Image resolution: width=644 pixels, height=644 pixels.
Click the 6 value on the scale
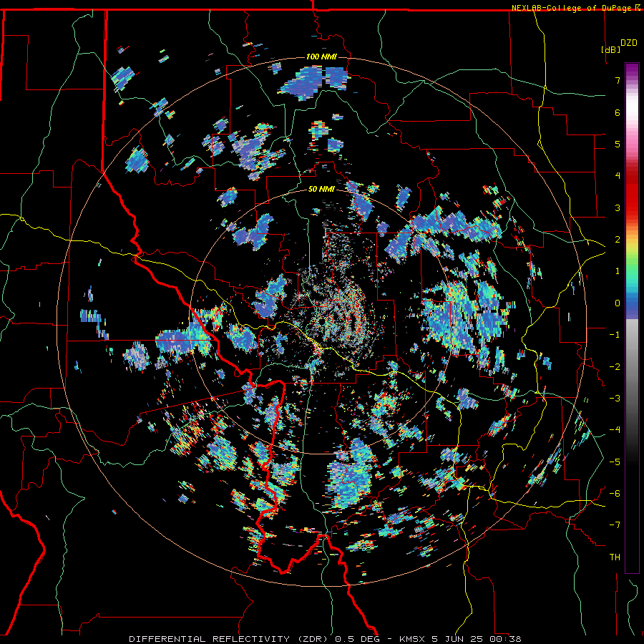(618, 112)
